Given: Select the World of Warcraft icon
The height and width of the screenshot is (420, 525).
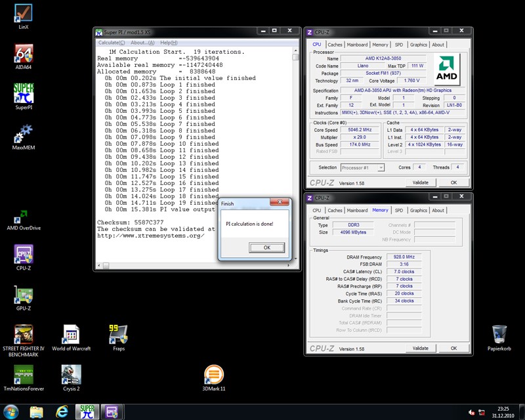Looking at the screenshot, I should (x=72, y=338).
